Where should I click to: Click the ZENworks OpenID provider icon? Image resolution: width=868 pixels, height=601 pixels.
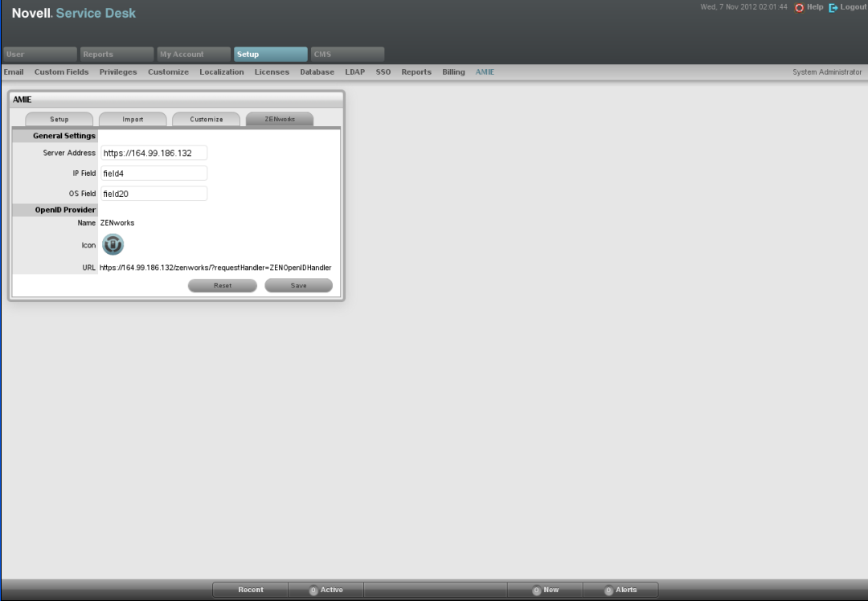113,245
